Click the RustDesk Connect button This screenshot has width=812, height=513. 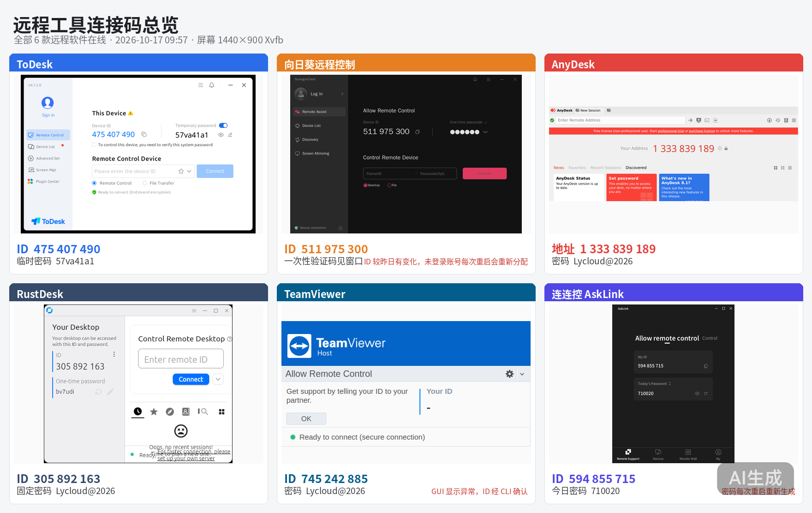(x=191, y=379)
